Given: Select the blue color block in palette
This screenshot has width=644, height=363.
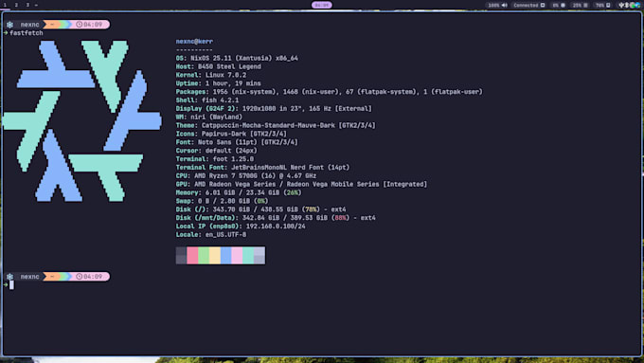Looking at the screenshot, I should (x=226, y=255).
